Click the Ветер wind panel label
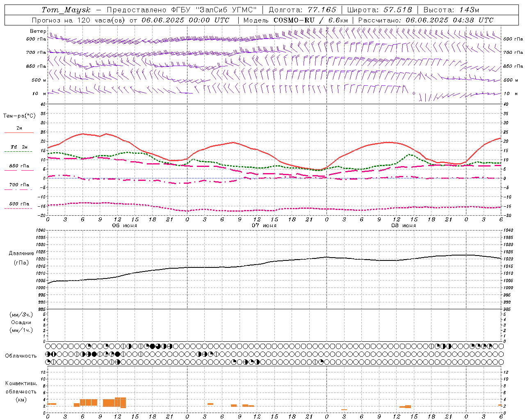Viewport: 525px width, 420px height. pos(38,31)
